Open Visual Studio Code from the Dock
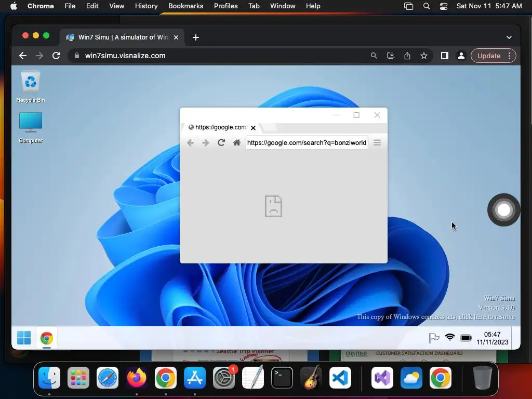The height and width of the screenshot is (399, 532). click(340, 378)
